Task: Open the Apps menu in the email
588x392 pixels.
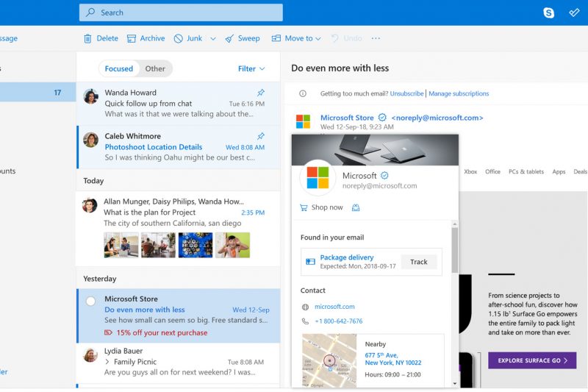Action: click(559, 172)
